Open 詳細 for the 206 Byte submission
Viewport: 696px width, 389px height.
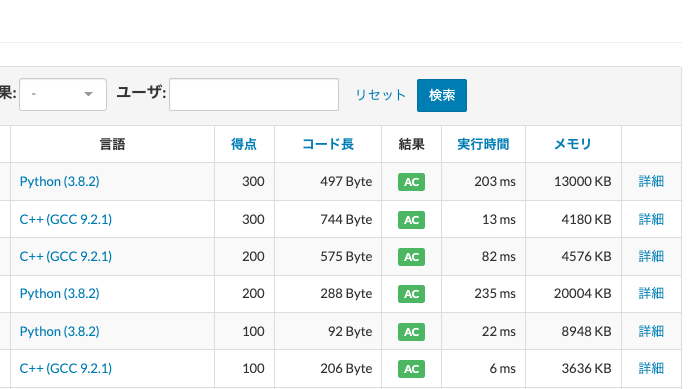pyautogui.click(x=651, y=368)
